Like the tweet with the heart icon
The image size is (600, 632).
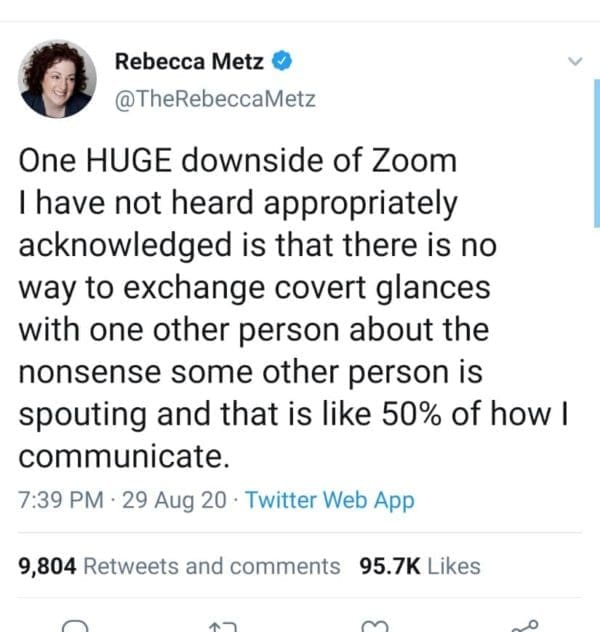coord(373,625)
